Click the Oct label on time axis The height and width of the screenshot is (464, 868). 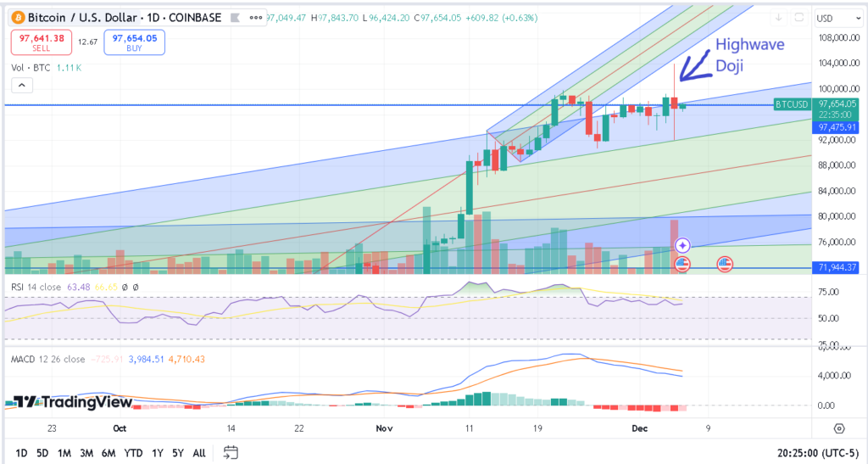120,428
